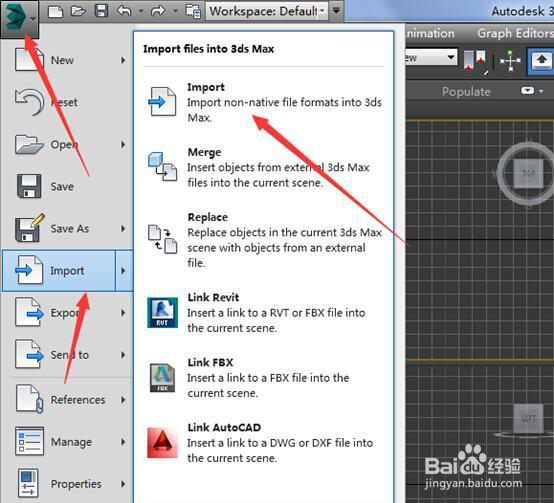Open the Animation menu in menu bar
Viewport: 554px width, 503px height.
(x=430, y=33)
